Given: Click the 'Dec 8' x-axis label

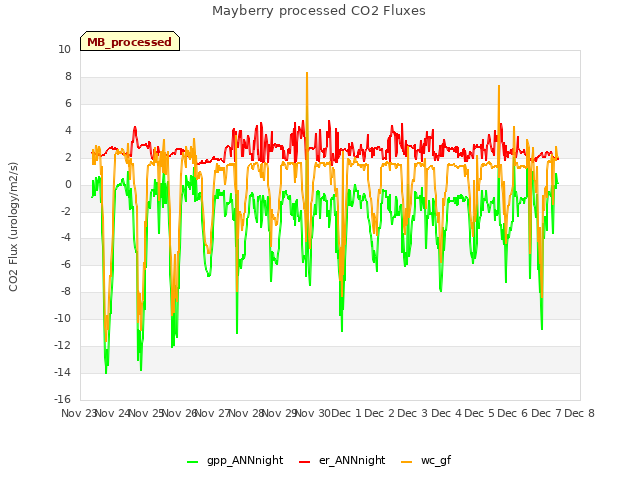Looking at the screenshot, I should tap(579, 413).
